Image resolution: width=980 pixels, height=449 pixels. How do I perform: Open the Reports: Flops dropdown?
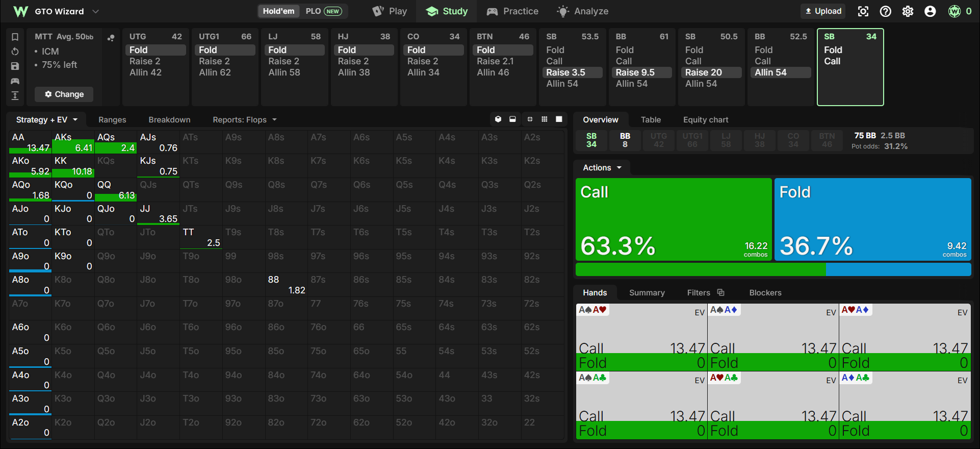[x=245, y=119]
